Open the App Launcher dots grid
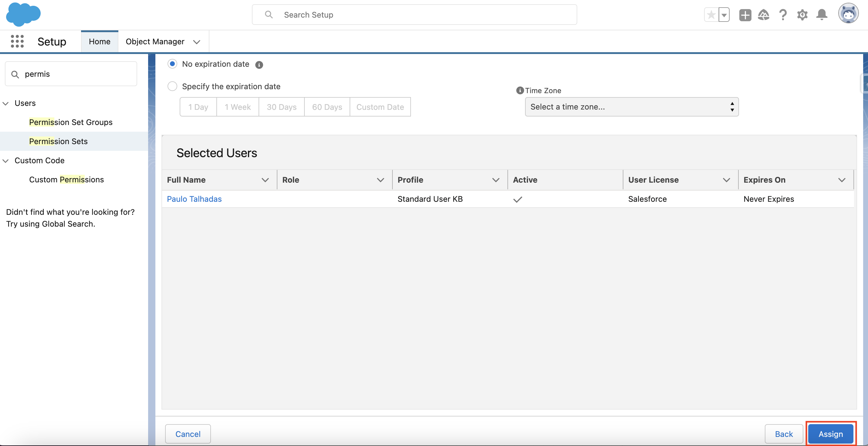This screenshot has width=868, height=446. pyautogui.click(x=17, y=42)
